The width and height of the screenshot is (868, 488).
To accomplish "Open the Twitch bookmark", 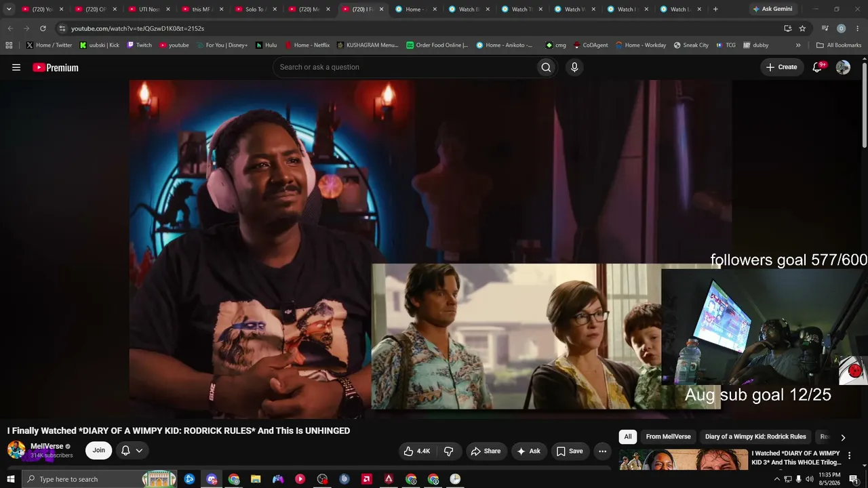I will [140, 45].
